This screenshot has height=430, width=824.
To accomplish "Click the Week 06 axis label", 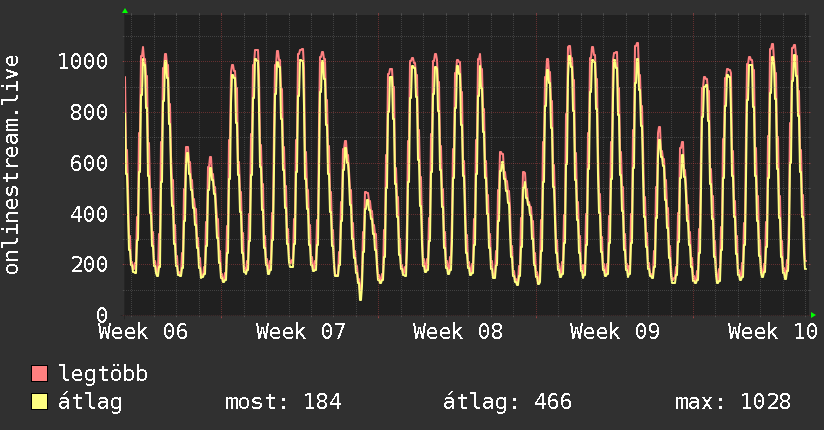I will (x=143, y=332).
